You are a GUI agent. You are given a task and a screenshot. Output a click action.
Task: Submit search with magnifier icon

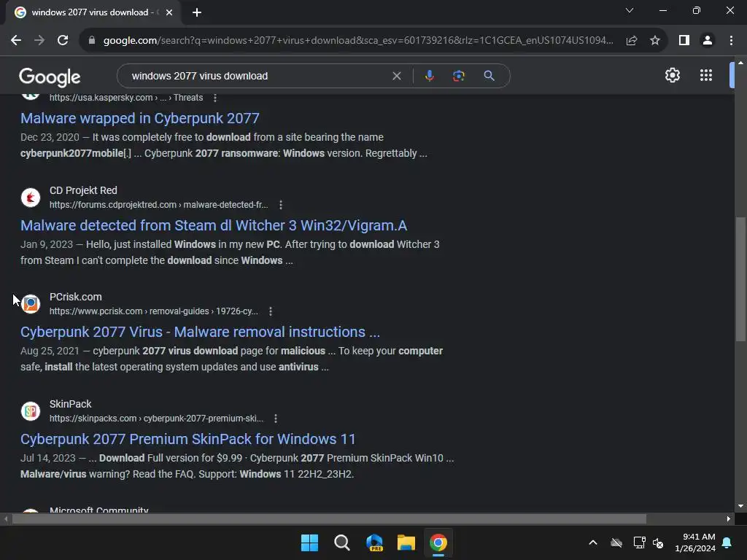(489, 76)
